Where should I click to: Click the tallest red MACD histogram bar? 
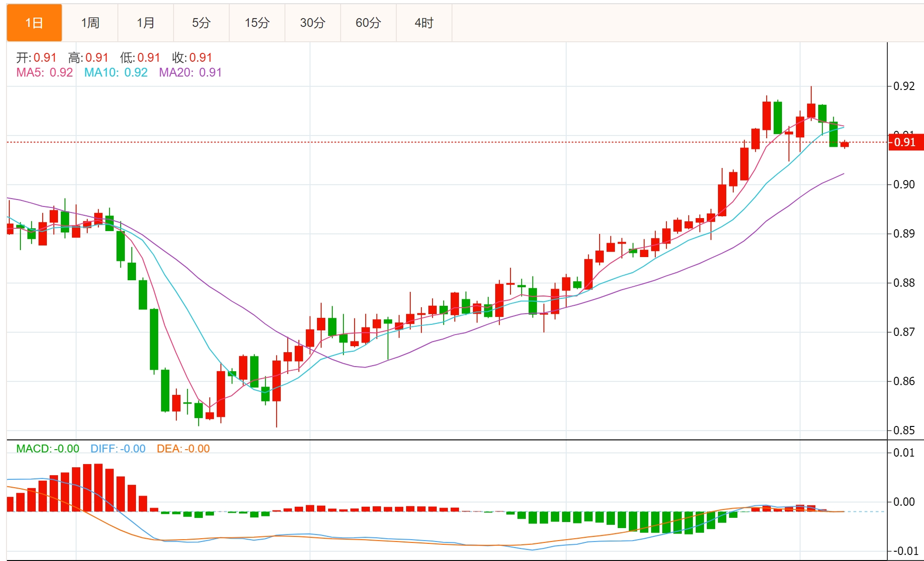click(x=98, y=487)
